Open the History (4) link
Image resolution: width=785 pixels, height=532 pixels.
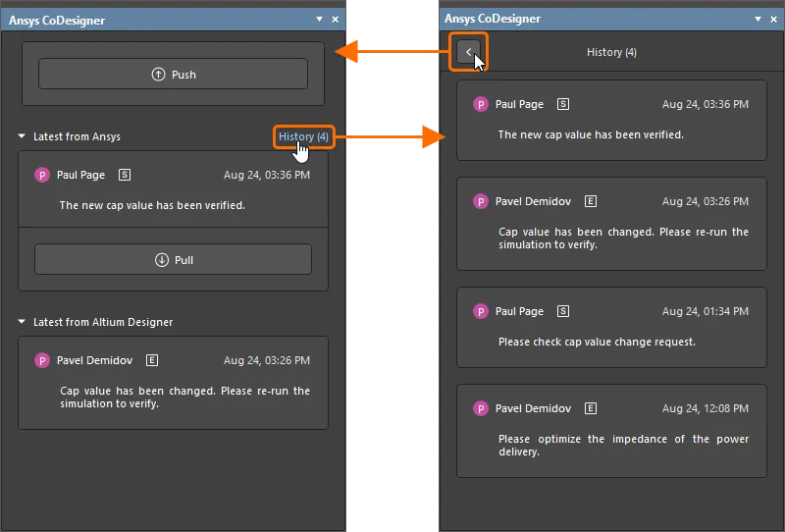click(x=303, y=136)
